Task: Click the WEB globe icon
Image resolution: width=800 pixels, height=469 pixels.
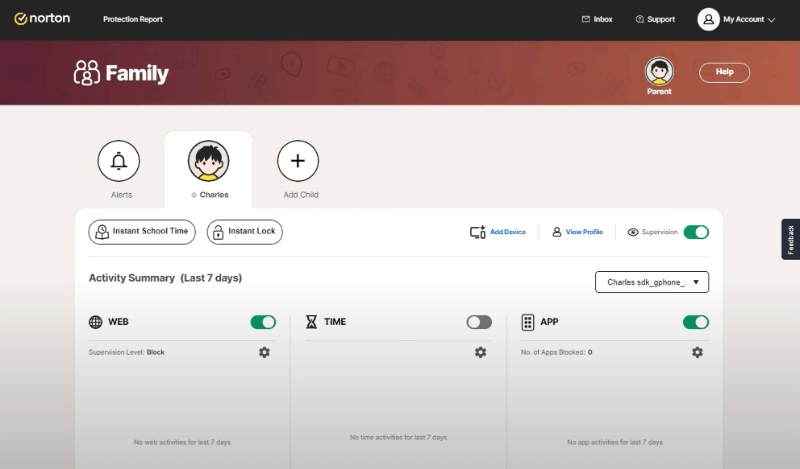Action: pos(95,322)
